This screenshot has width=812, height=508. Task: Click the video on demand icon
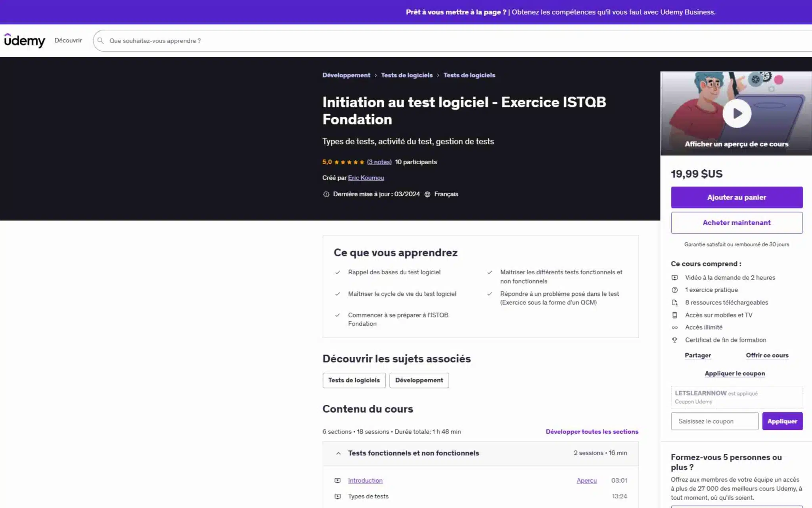pos(674,277)
